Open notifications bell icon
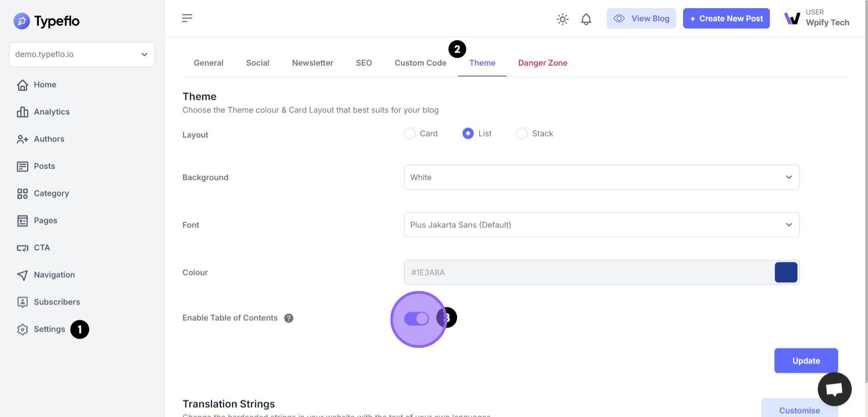The width and height of the screenshot is (868, 417). click(586, 19)
